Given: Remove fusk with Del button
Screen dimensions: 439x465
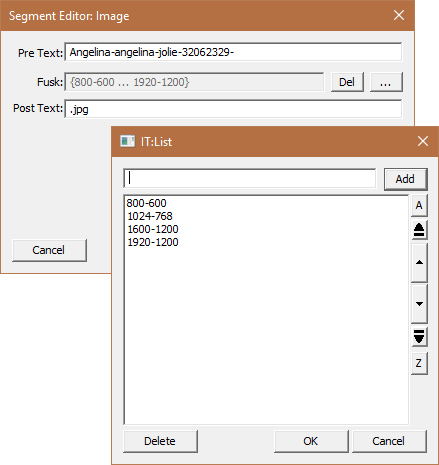Looking at the screenshot, I should (347, 82).
